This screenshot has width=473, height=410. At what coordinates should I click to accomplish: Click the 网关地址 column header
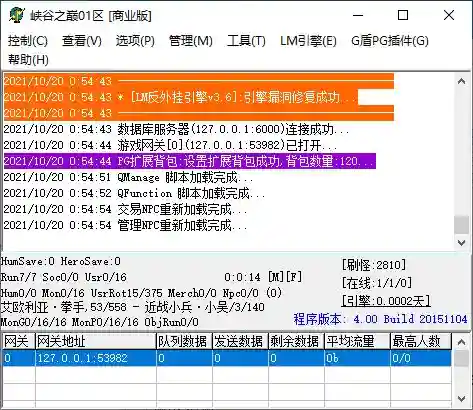[96, 341]
